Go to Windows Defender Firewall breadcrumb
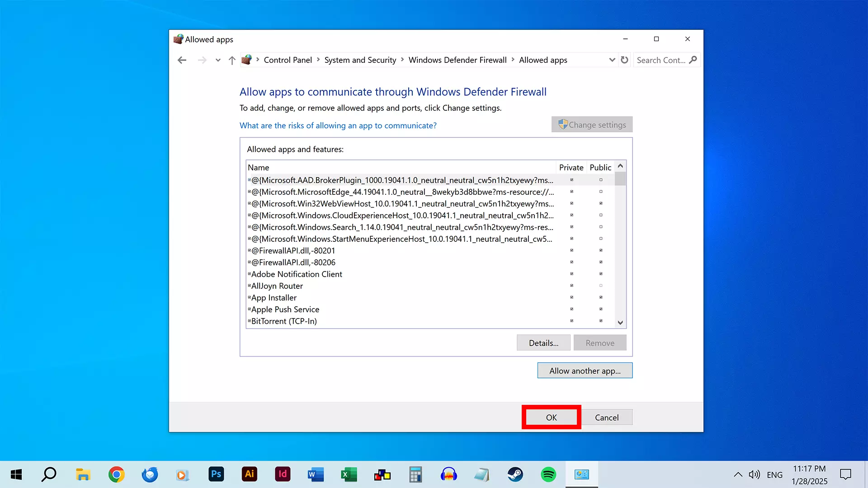The image size is (868, 488). click(457, 60)
